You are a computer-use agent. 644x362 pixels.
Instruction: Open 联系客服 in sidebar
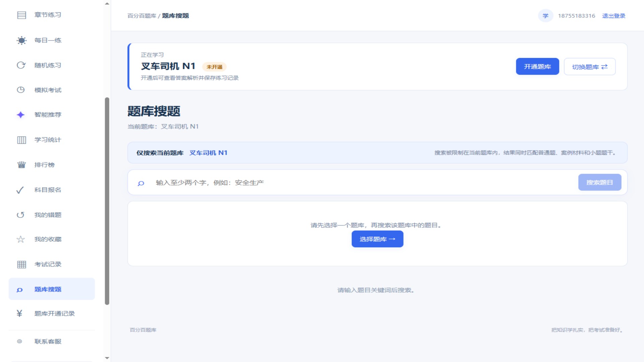click(x=52, y=342)
